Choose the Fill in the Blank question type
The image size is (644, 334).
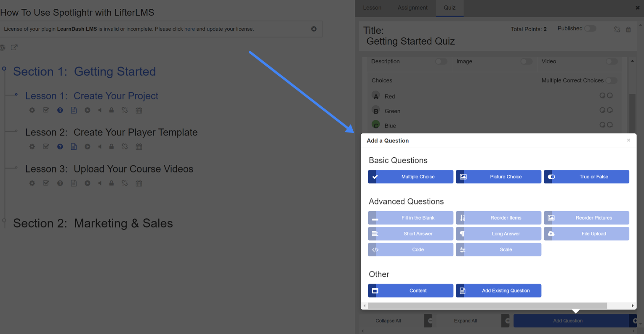point(410,218)
